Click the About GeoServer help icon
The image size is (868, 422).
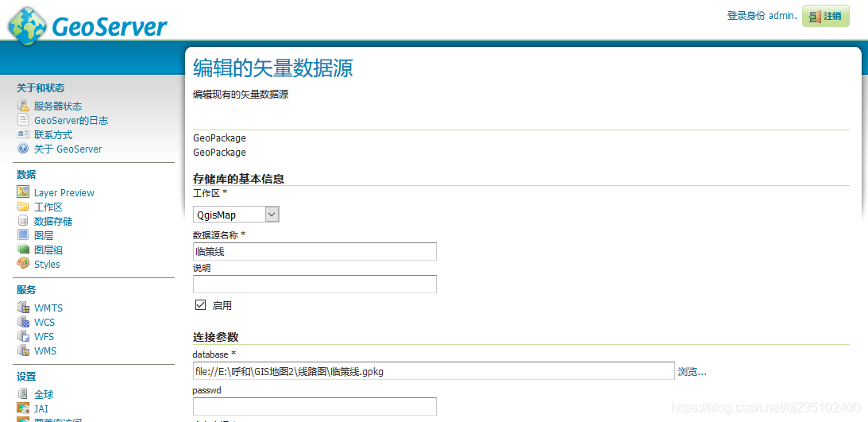[x=23, y=149]
